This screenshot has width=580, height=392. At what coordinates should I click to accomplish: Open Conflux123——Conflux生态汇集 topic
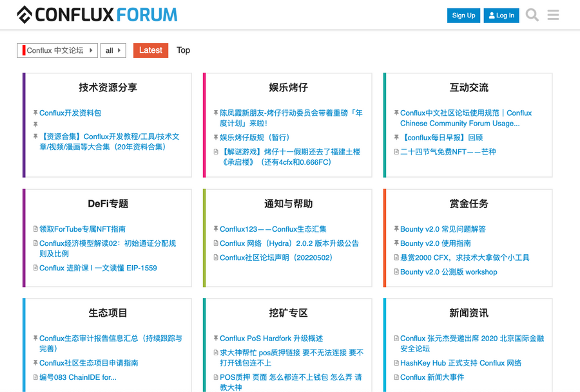(273, 229)
